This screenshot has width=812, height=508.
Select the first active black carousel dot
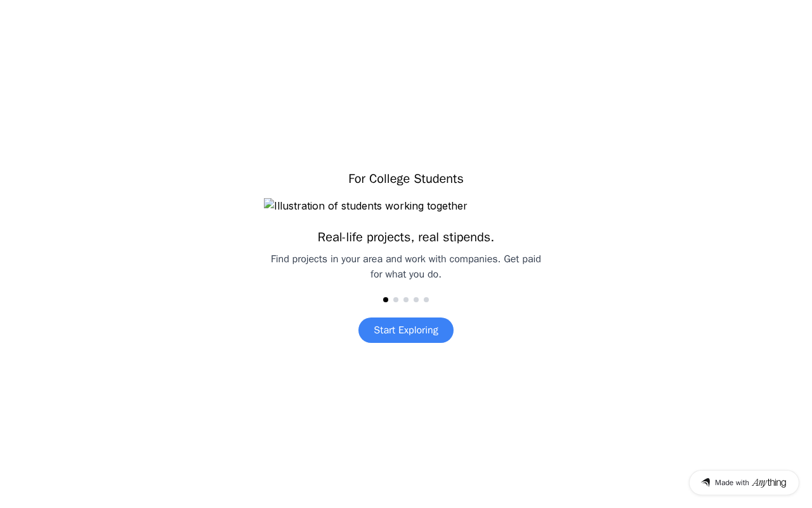point(386,300)
